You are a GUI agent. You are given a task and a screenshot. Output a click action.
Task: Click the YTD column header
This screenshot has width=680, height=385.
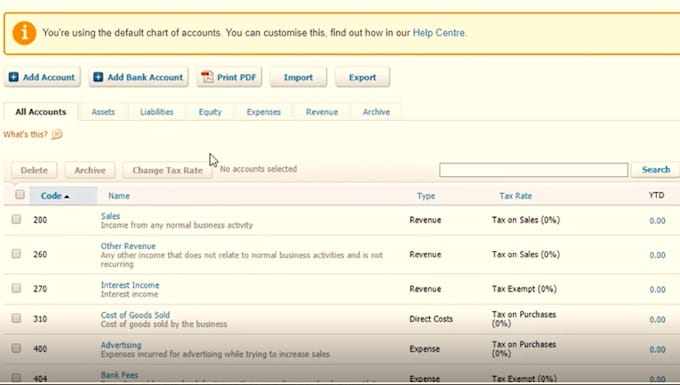tap(656, 195)
